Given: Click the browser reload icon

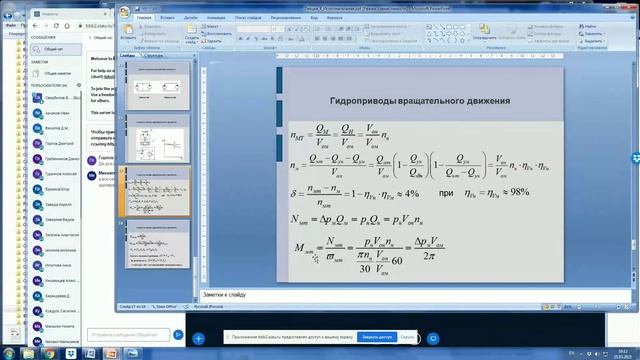Looking at the screenshot, I should [x=56, y=26].
